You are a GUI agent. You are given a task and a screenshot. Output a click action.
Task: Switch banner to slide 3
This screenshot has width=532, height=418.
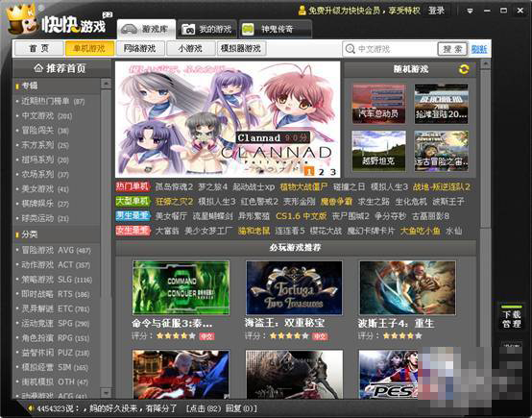[333, 172]
